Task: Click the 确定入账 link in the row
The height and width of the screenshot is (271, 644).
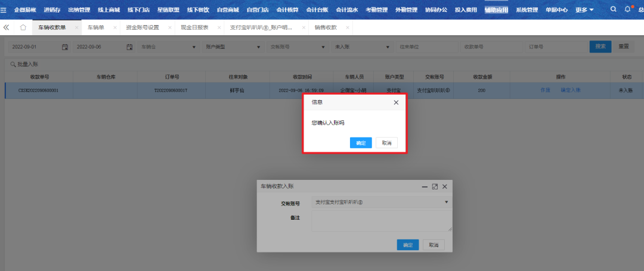Action: coord(571,90)
